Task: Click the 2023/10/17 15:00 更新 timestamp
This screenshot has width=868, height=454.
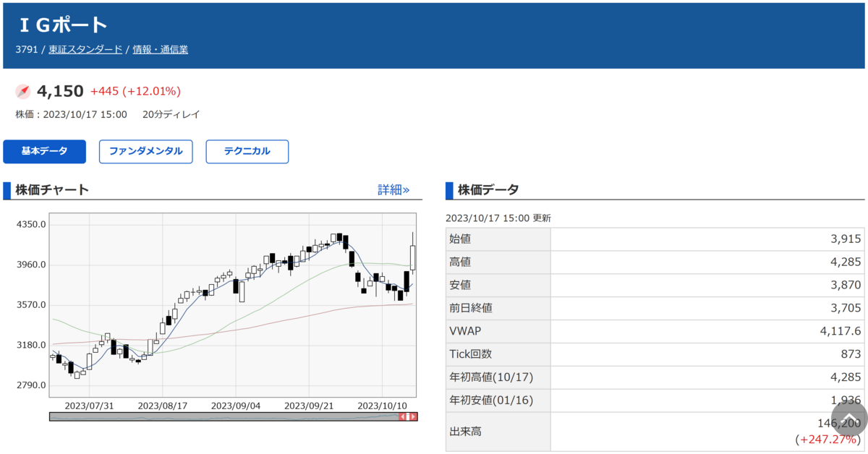Action: tap(498, 218)
